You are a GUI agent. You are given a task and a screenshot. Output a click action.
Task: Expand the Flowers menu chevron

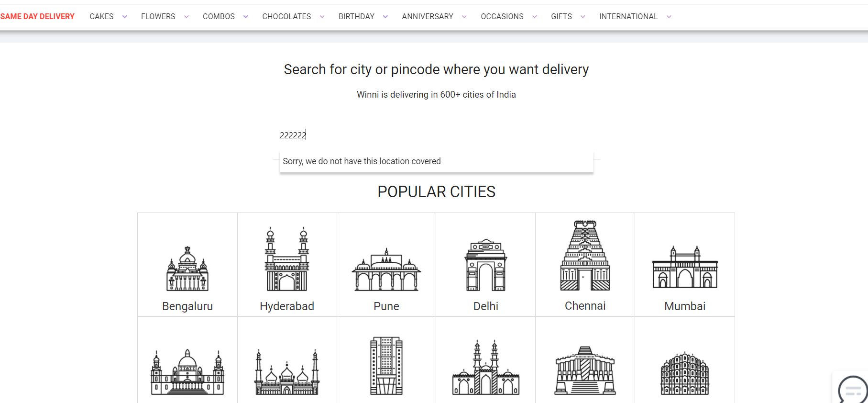point(187,17)
